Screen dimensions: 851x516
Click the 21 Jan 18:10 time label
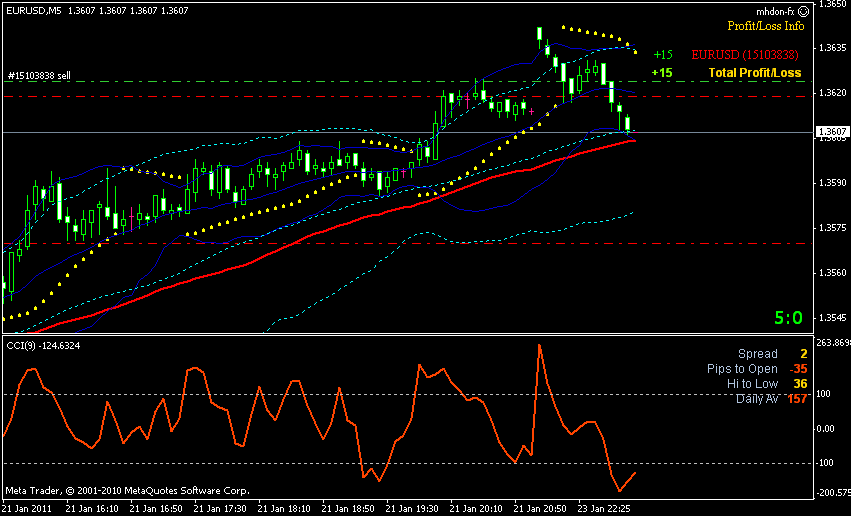(284, 509)
